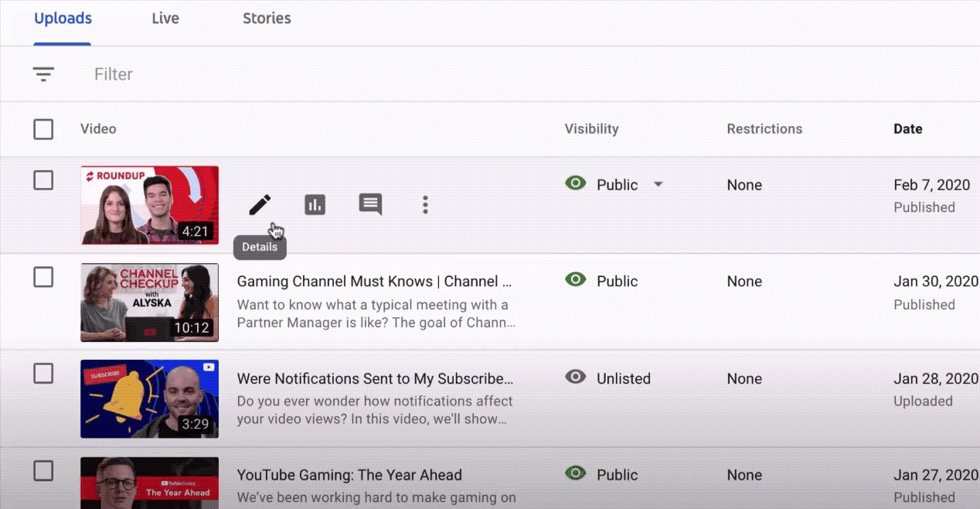
Task: Click the filter lines icon
Action: tap(43, 74)
